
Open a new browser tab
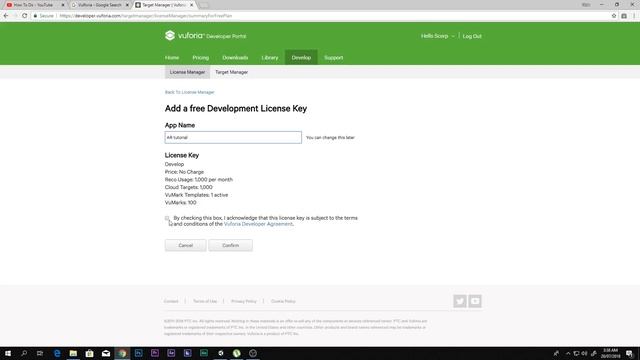pyautogui.click(x=204, y=5)
